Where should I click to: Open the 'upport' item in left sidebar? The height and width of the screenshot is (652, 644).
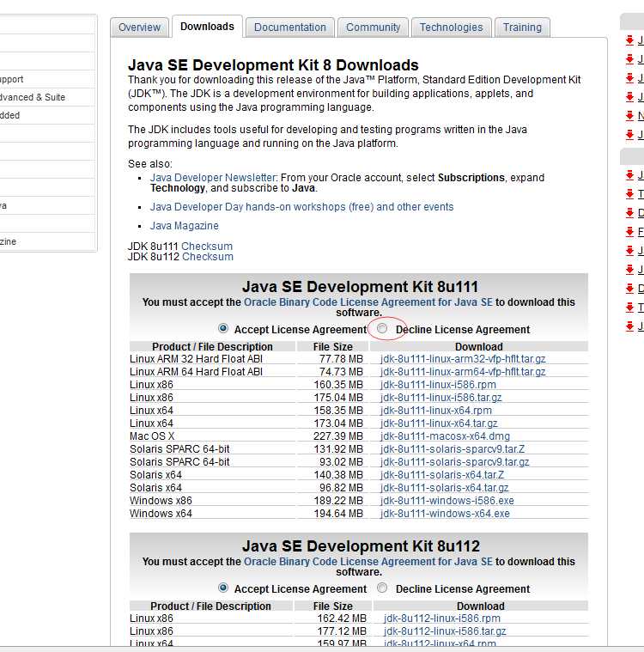12,79
